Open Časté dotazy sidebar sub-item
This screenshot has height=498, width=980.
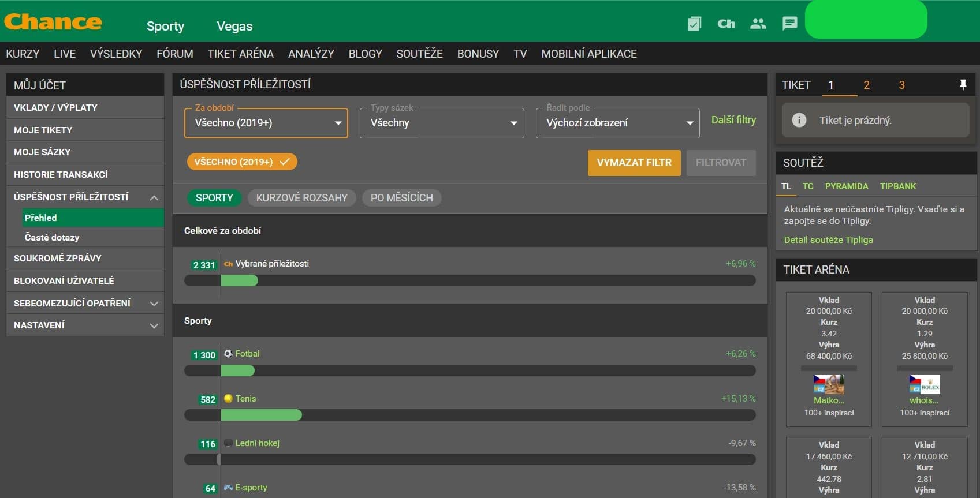[93, 237]
